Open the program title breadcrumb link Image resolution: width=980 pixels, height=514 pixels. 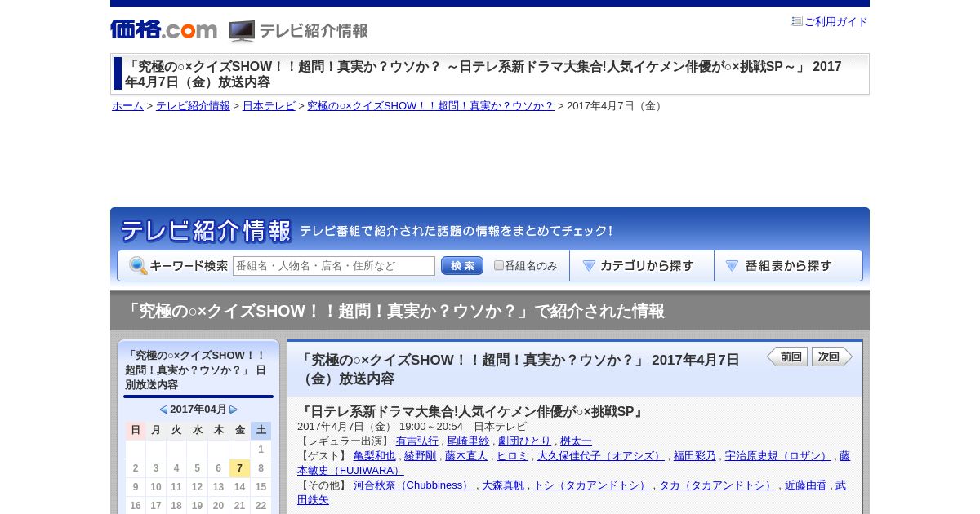[x=430, y=106]
